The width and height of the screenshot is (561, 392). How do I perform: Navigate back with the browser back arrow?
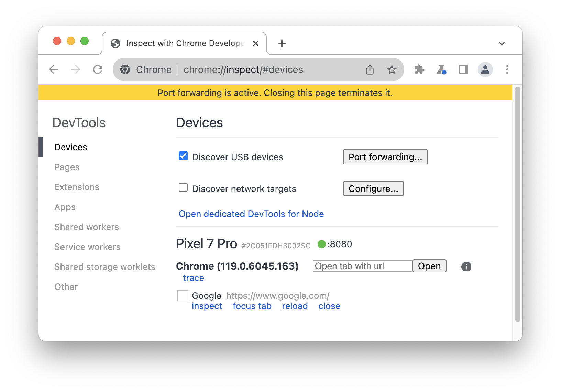54,69
